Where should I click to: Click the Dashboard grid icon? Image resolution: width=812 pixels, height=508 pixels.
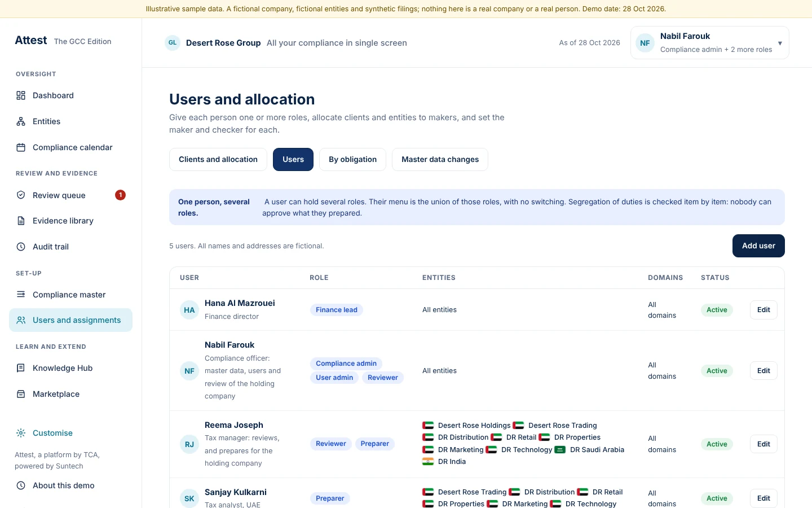coord(21,95)
